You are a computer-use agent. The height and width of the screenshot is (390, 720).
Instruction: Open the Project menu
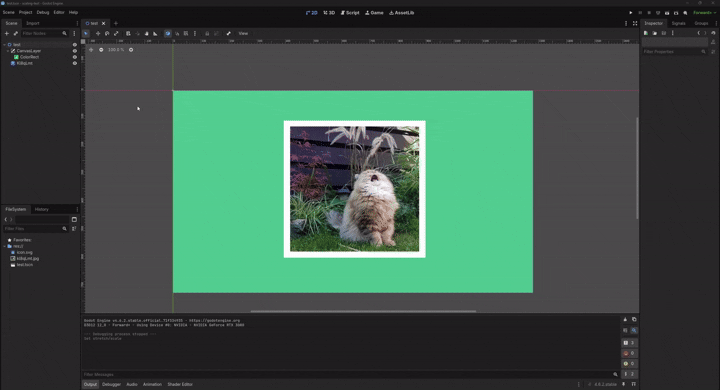coord(25,12)
